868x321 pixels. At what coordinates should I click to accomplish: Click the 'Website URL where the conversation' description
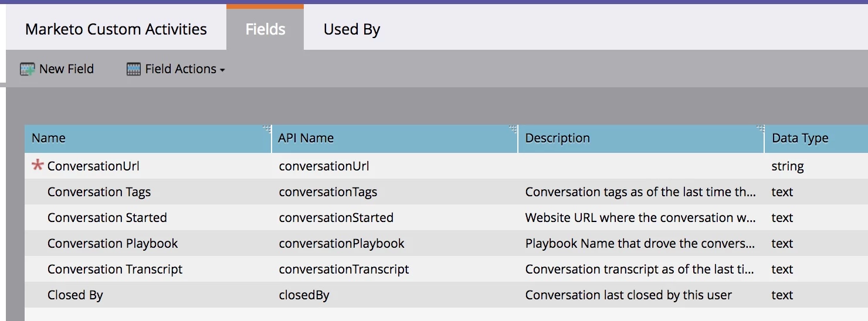[x=640, y=218]
